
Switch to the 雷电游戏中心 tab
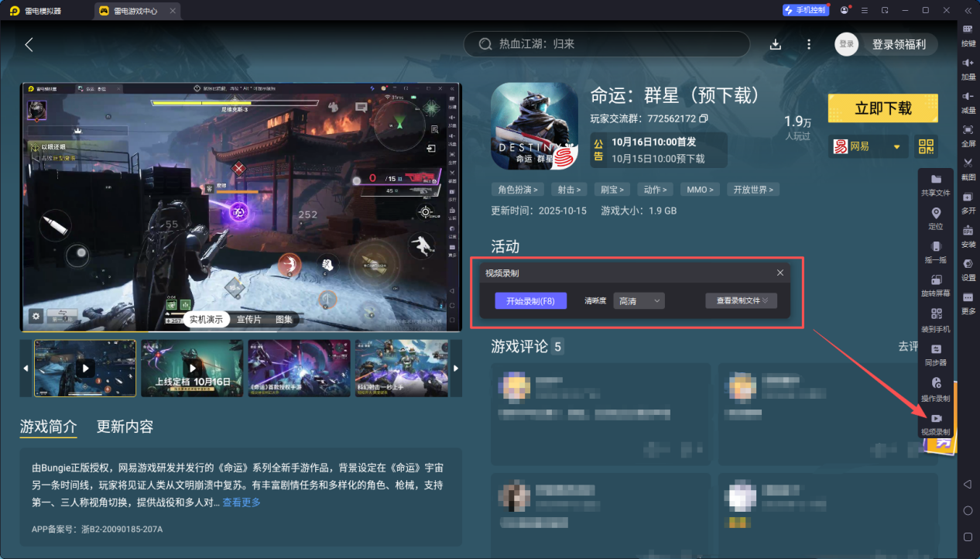(138, 10)
